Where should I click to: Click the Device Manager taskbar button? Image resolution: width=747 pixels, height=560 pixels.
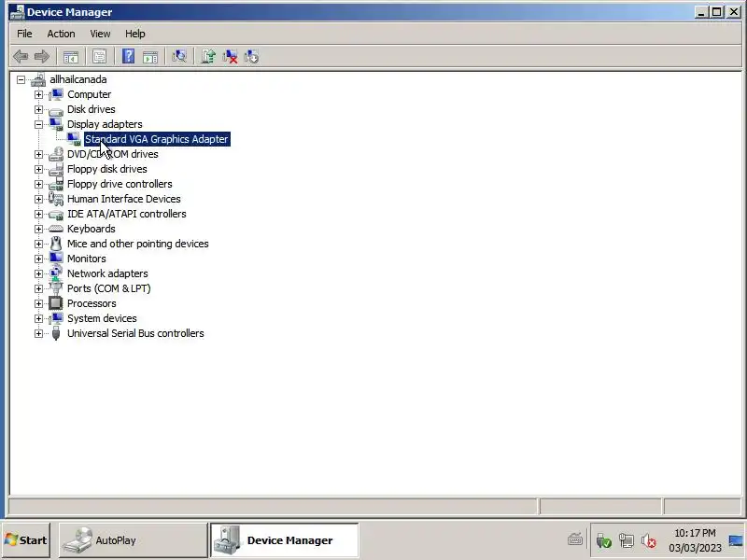click(x=285, y=540)
